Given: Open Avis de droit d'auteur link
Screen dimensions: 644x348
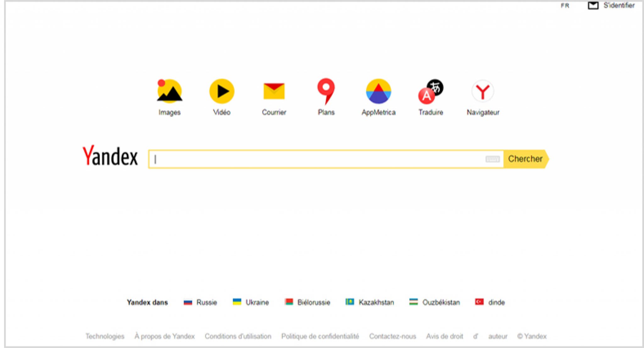Looking at the screenshot, I should click(467, 336).
